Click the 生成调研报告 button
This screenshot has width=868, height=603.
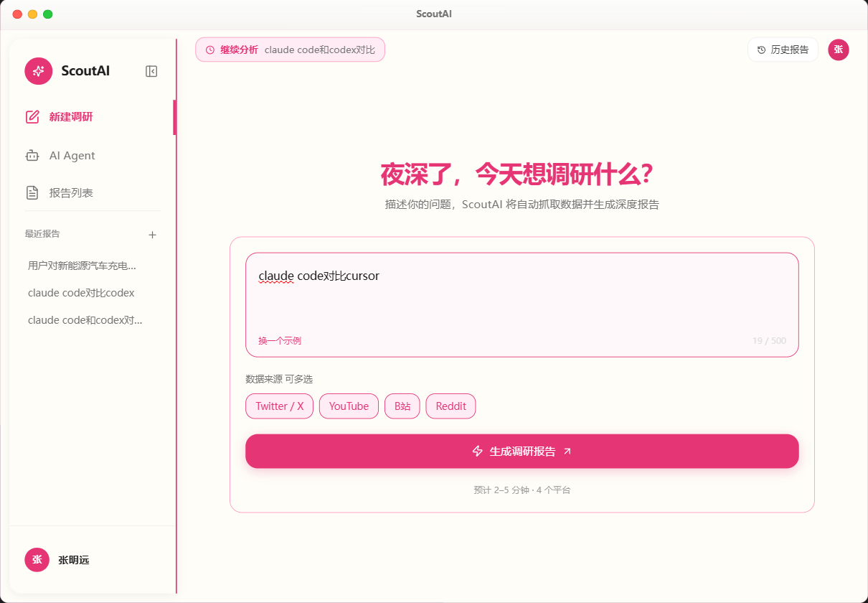coord(522,451)
